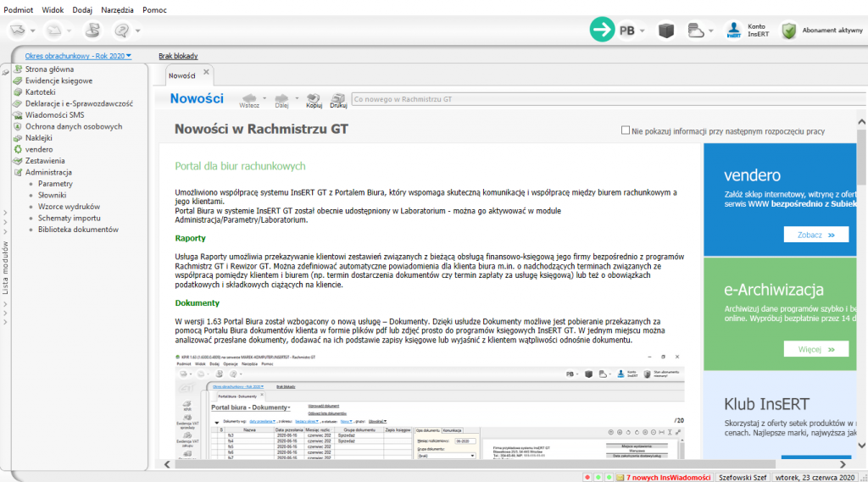Click the back-arrow icon in the top toolbar
This screenshot has height=482, width=868.
18,30
